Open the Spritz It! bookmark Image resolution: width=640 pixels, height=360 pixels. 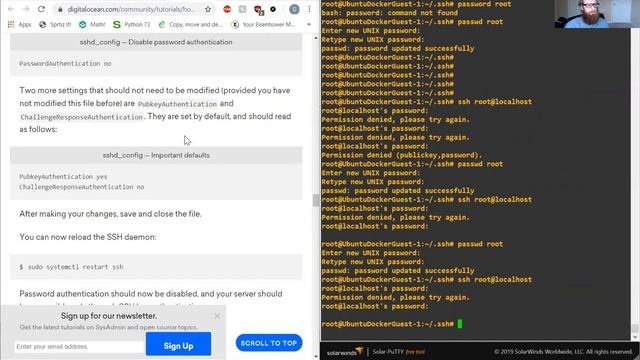pyautogui.click(x=55, y=24)
